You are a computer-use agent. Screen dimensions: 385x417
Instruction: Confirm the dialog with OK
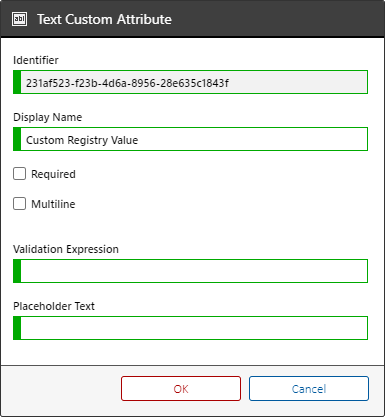click(x=181, y=389)
